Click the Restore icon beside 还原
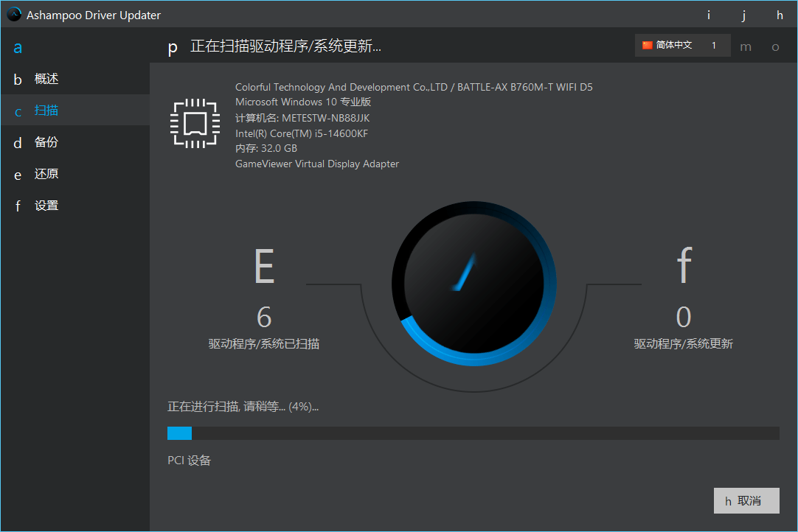 [18, 174]
